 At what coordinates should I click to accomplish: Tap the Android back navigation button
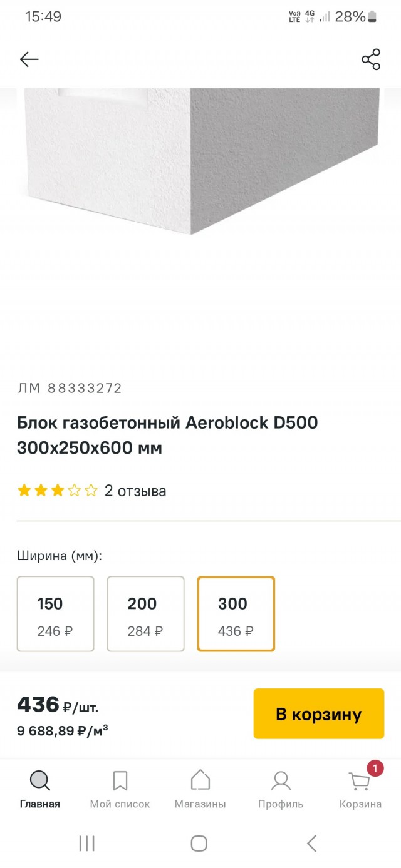tap(312, 843)
